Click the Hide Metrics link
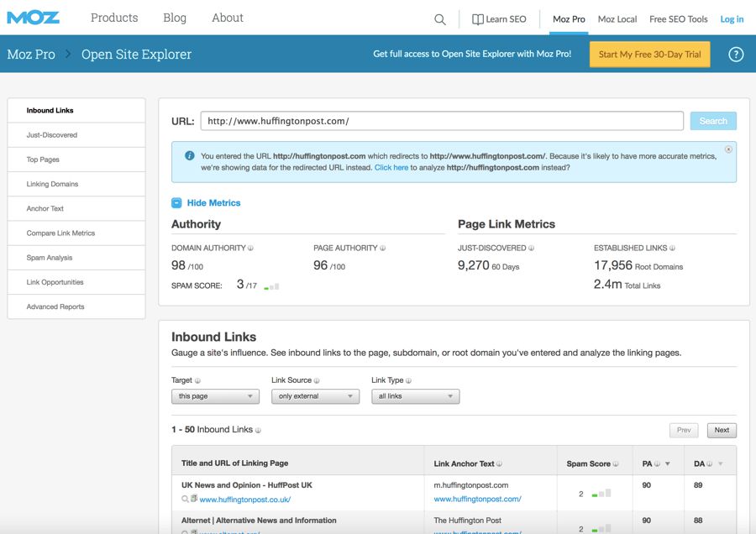 pyautogui.click(x=213, y=203)
